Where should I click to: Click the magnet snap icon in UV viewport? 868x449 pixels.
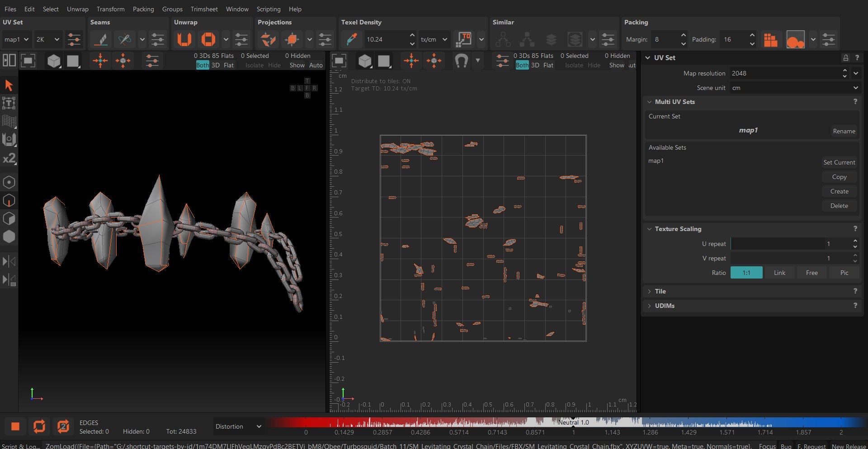[x=461, y=61]
